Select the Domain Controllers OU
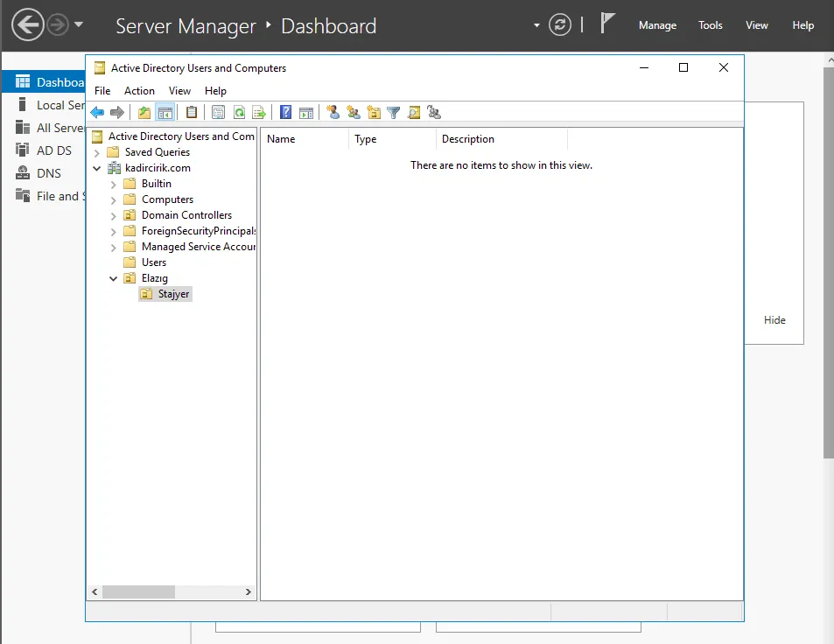Screen dimensions: 834x644 coord(186,215)
